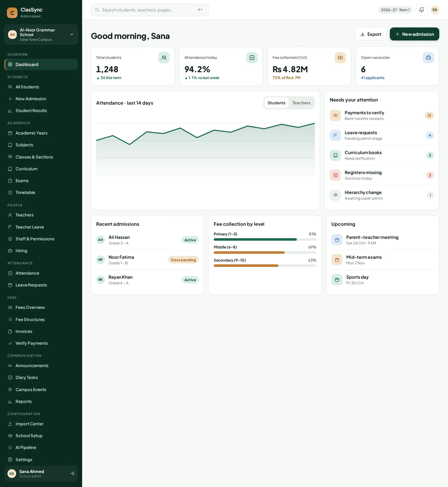The height and width of the screenshot is (487, 448).
Task: Click the Attendance today checkmark icon
Action: [252, 58]
